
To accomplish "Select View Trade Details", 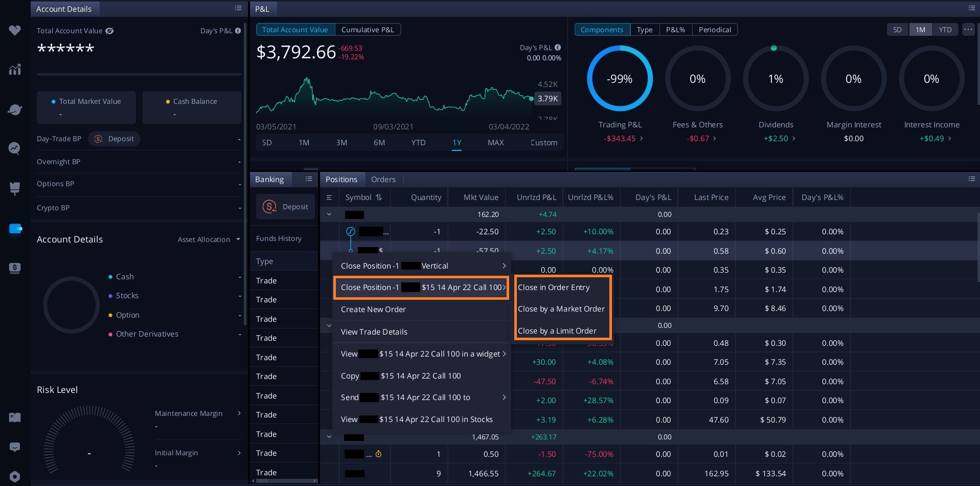I will (x=422, y=332).
